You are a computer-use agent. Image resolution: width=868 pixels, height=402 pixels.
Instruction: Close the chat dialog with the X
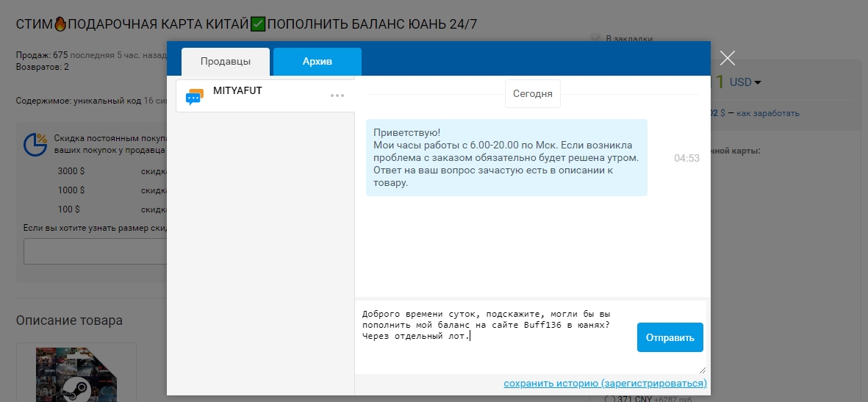point(728,57)
